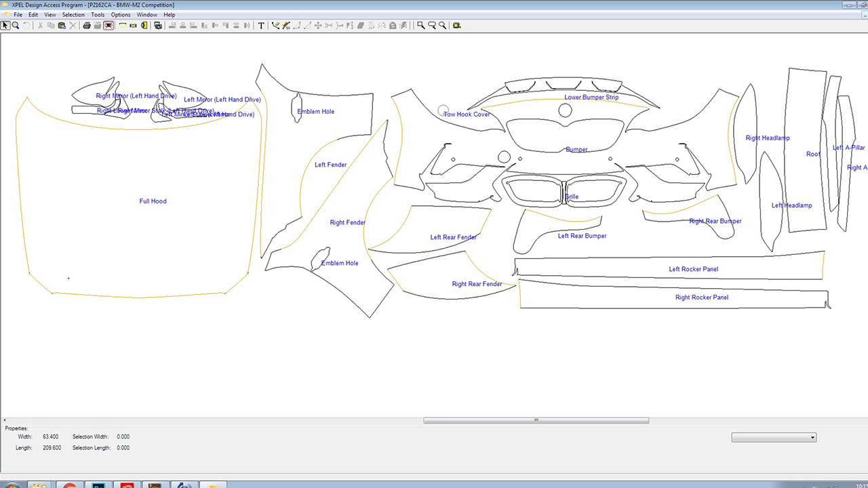Open the File menu
The width and height of the screenshot is (868, 488).
(18, 14)
